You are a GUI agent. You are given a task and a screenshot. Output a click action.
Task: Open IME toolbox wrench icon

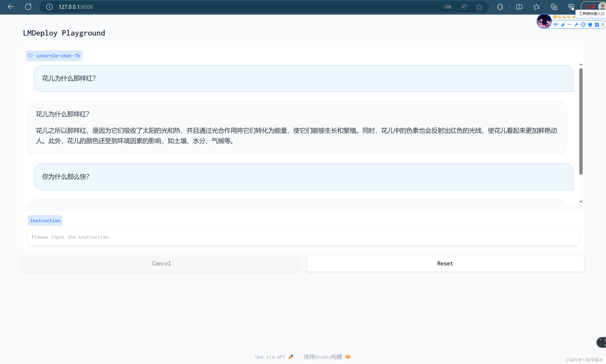pos(576,25)
